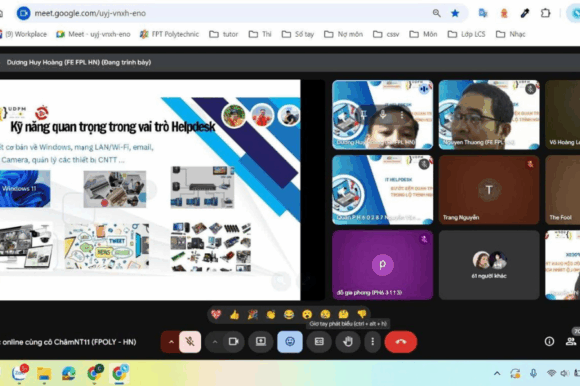Turn on captions button

(x=319, y=342)
